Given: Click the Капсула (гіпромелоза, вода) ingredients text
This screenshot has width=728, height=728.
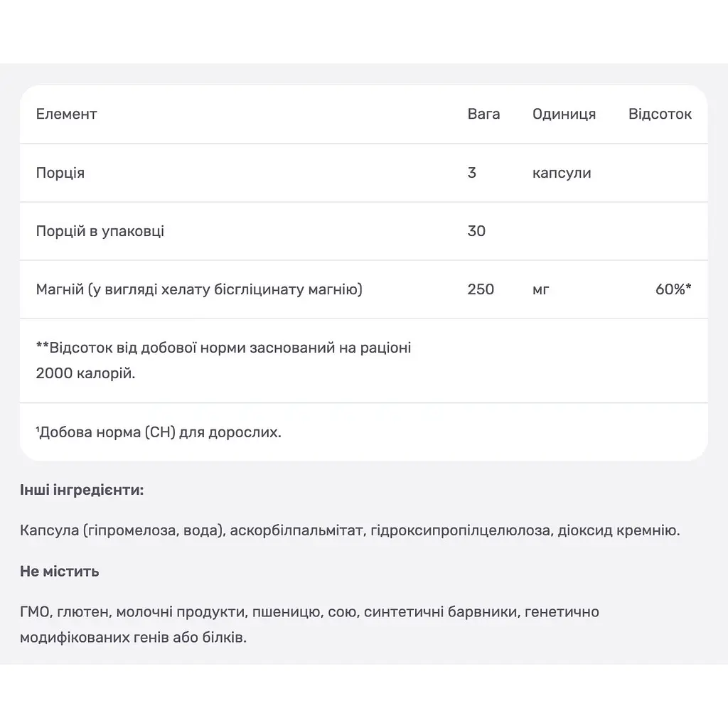Looking at the screenshot, I should click(350, 530).
